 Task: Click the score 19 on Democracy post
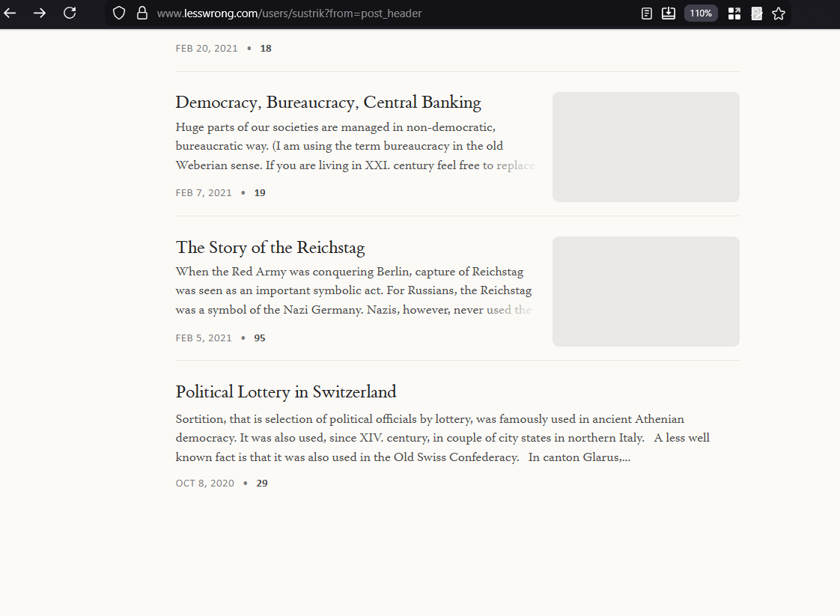point(260,193)
